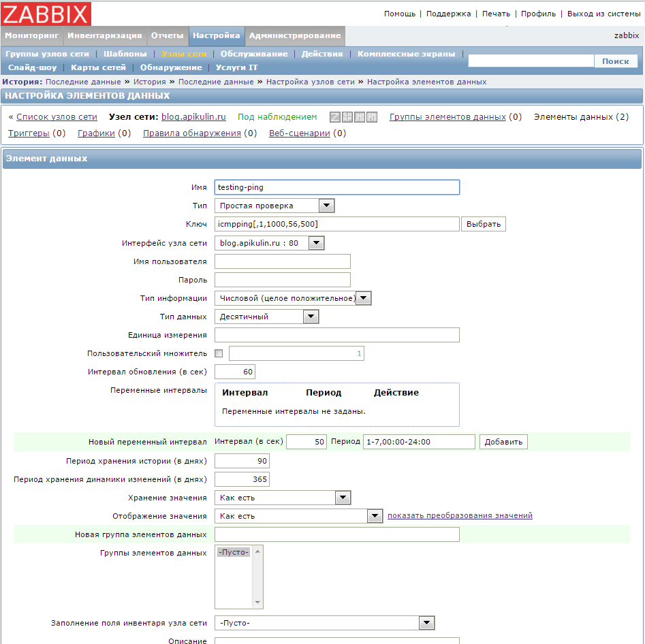
Task: Open the Поддержка link
Action: click(448, 14)
